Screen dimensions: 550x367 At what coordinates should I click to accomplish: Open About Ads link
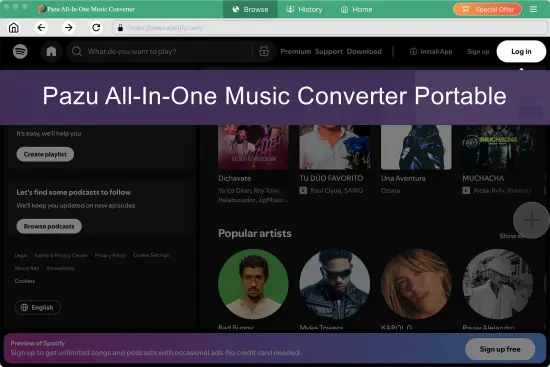point(27,268)
